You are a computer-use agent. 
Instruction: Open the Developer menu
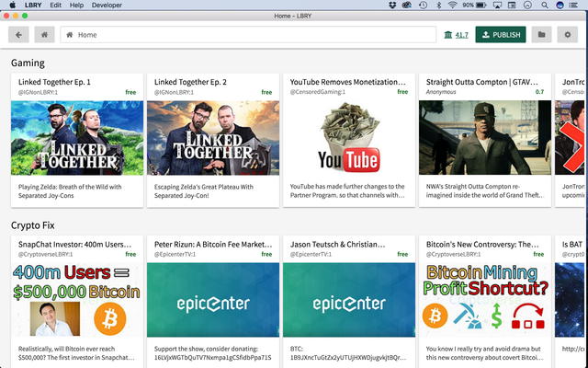click(x=107, y=5)
